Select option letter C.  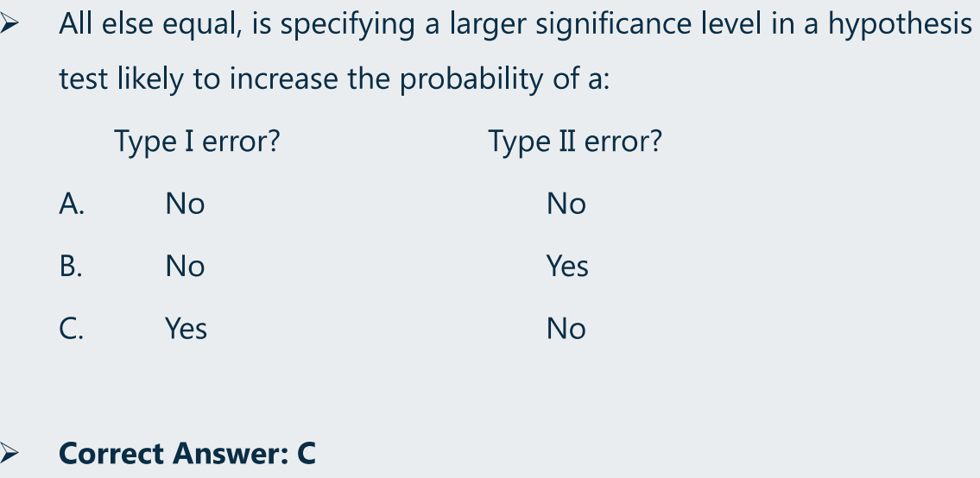click(x=72, y=329)
